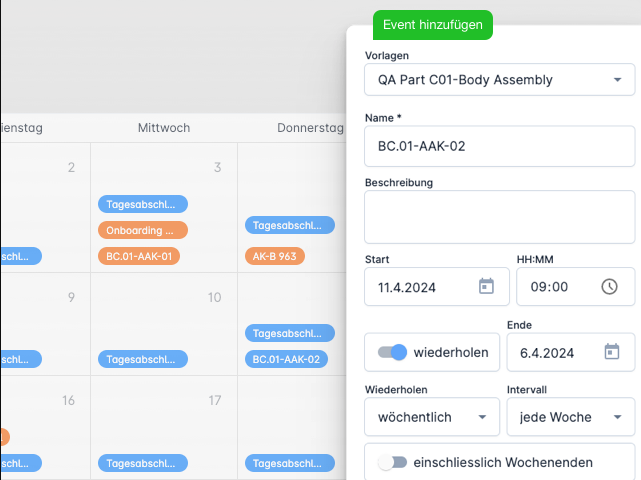The image size is (641, 480).
Task: Open the Start date calendar picker icon
Action: (487, 286)
